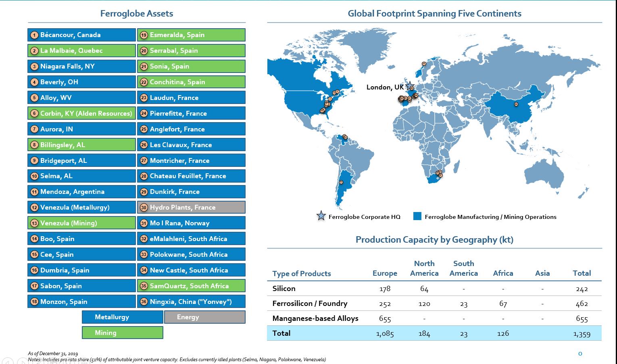Select the Norway marker on the map
This screenshot has width=617, height=364.
(424, 64)
